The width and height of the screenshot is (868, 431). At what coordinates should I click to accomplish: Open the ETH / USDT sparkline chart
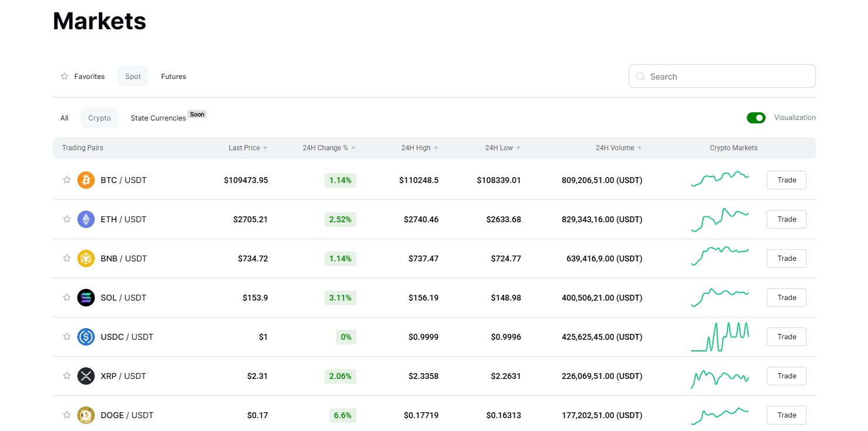tap(719, 219)
